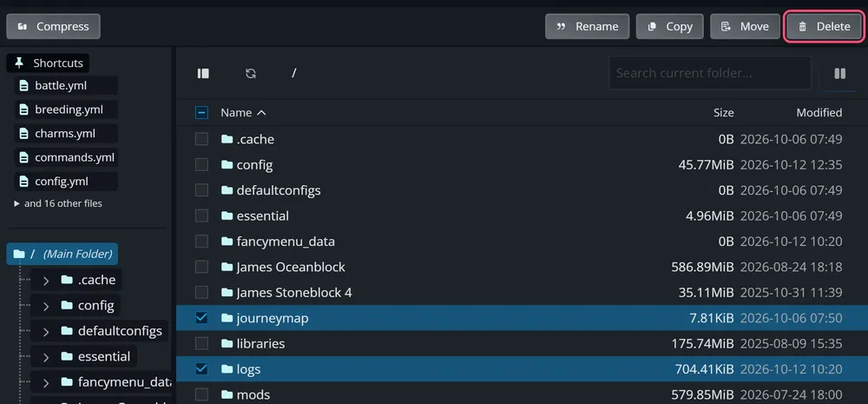Open breeding.yml shortcut
Screen dimensions: 868x404
pyautogui.click(x=66, y=109)
